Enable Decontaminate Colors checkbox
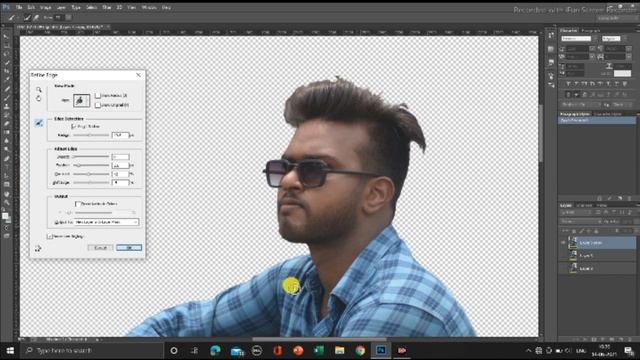Image resolution: width=640 pixels, height=360 pixels. pyautogui.click(x=78, y=204)
